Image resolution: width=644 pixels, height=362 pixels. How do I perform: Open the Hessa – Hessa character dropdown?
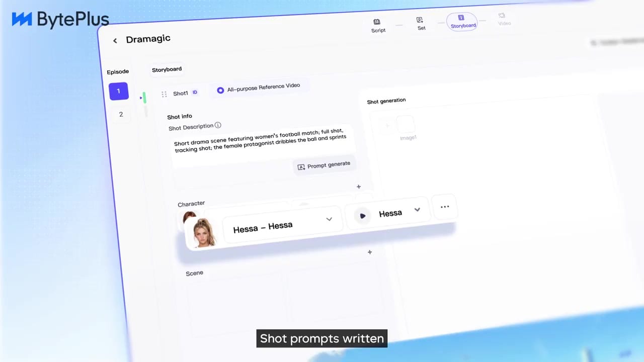tap(282, 224)
